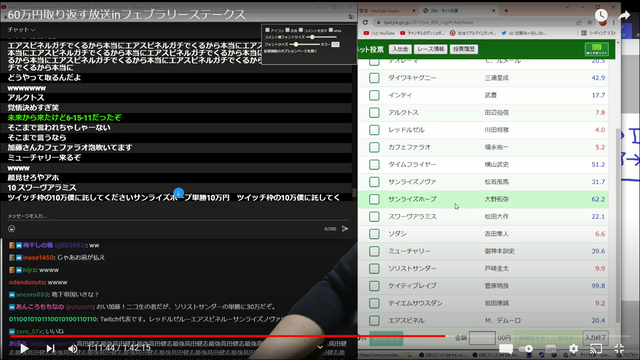Skip to the next video

click(x=51, y=349)
